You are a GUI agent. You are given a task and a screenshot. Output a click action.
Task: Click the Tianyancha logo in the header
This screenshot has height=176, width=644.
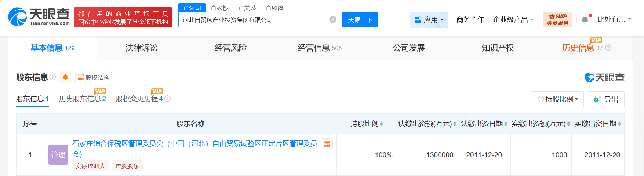[x=39, y=17]
